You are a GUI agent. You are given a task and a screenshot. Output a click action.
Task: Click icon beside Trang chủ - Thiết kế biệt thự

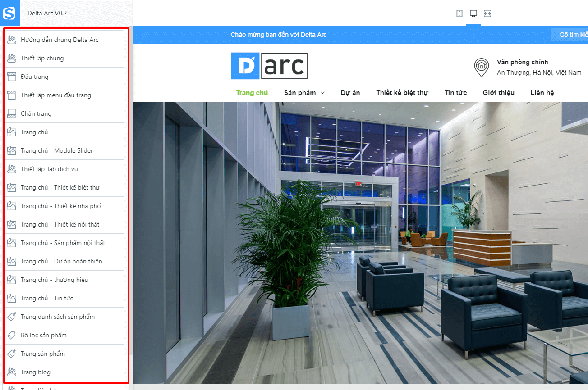click(12, 187)
